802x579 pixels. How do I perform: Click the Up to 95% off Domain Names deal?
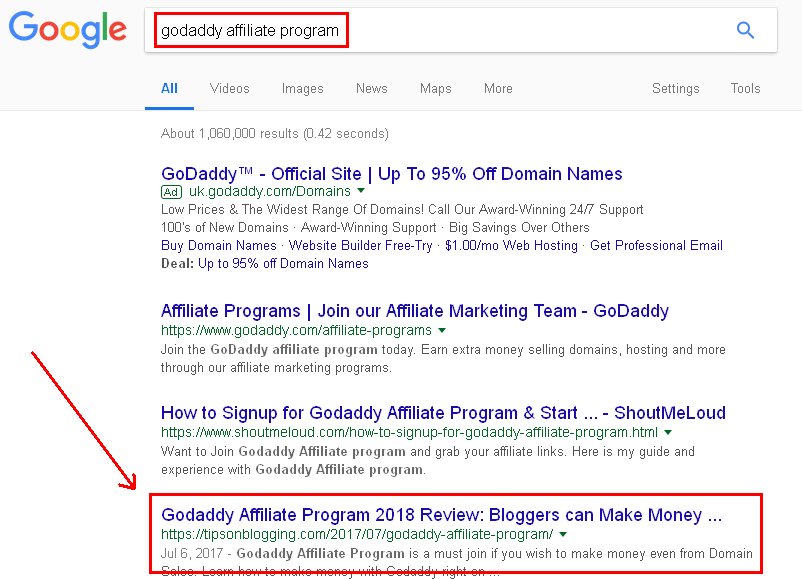coord(283,263)
